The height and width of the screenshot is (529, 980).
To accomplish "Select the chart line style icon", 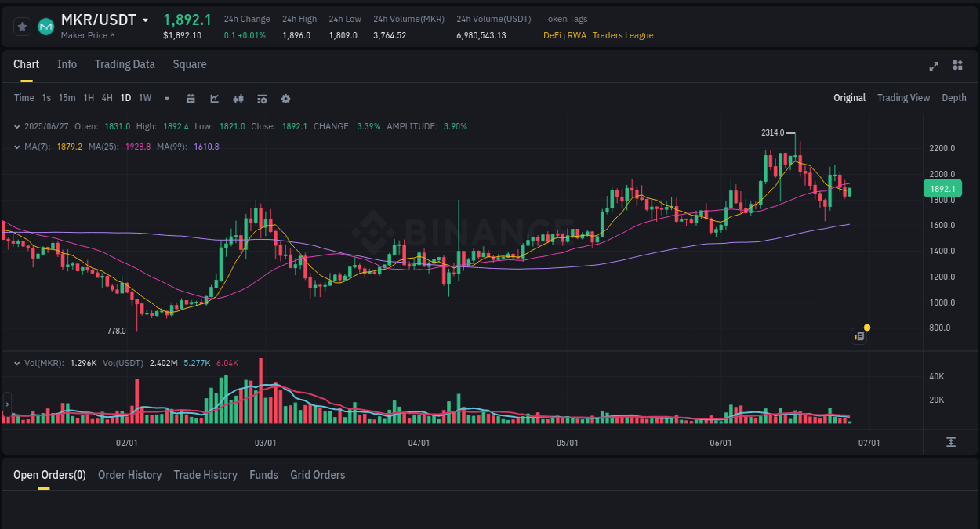I will (213, 98).
